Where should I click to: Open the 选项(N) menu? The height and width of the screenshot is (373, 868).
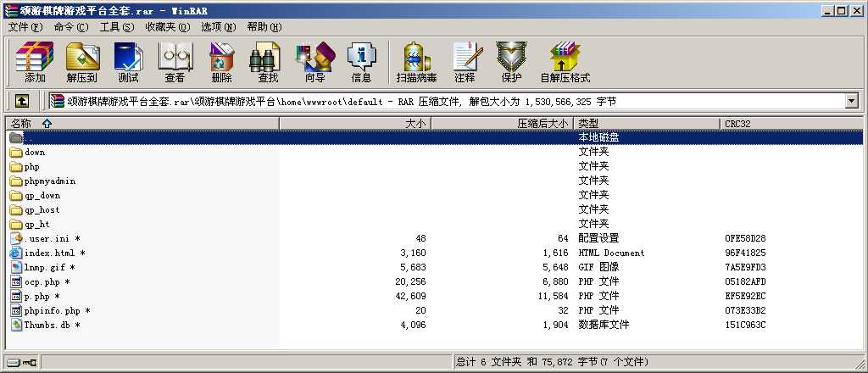click(218, 26)
